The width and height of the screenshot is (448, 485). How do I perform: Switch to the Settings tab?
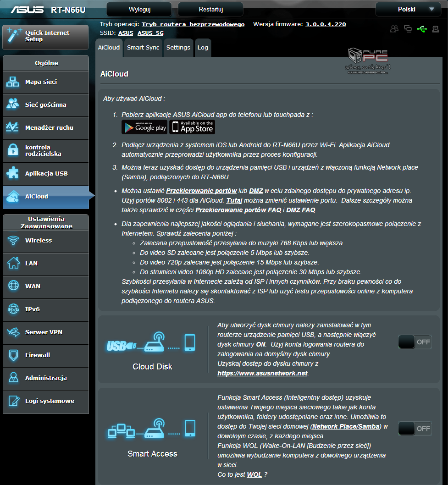[x=178, y=48]
